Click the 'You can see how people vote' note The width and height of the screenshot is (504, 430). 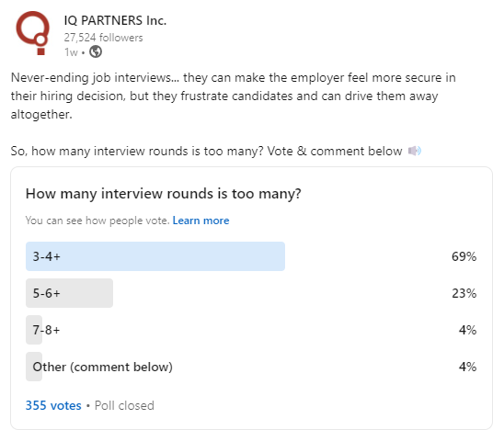97,221
